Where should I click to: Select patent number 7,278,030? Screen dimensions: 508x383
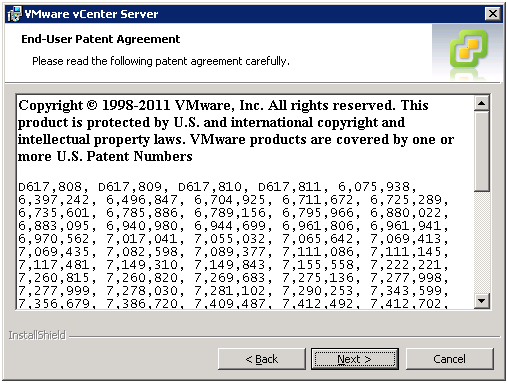(142, 291)
